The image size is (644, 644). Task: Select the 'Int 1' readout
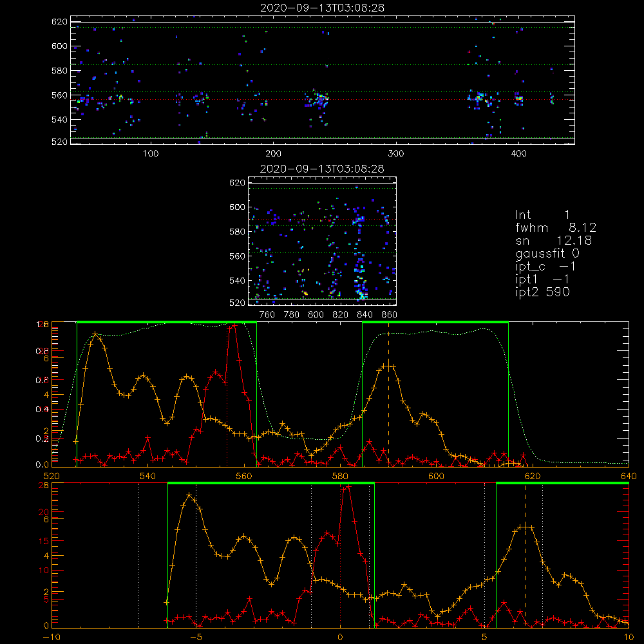click(542, 215)
